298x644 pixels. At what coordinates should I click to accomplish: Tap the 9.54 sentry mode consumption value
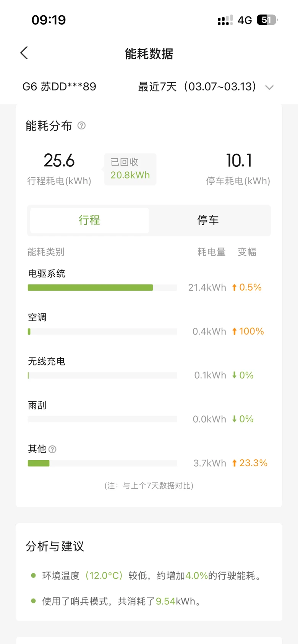click(165, 601)
